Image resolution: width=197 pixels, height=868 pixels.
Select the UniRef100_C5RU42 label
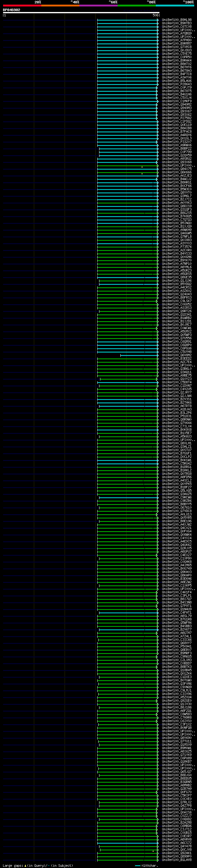tap(176, 464)
